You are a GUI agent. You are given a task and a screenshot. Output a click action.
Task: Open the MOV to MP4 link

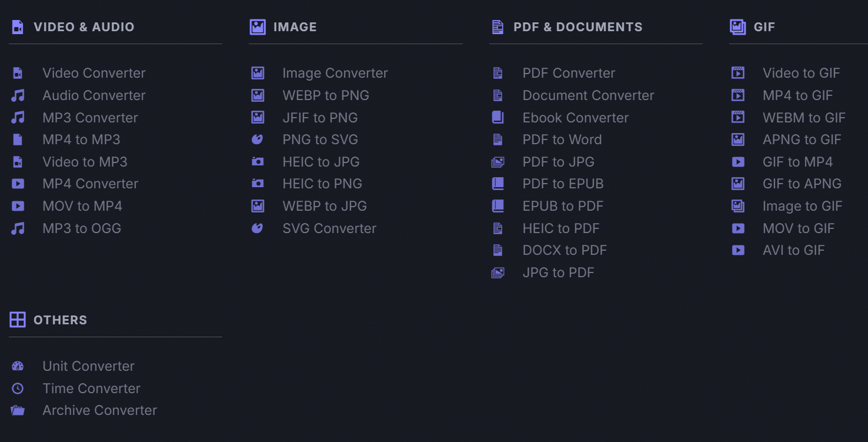pos(82,206)
